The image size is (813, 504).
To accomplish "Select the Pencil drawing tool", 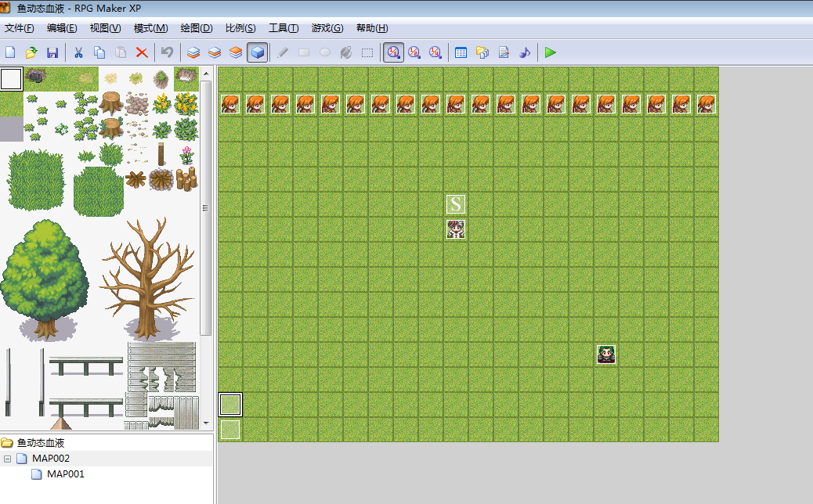I will tap(283, 52).
